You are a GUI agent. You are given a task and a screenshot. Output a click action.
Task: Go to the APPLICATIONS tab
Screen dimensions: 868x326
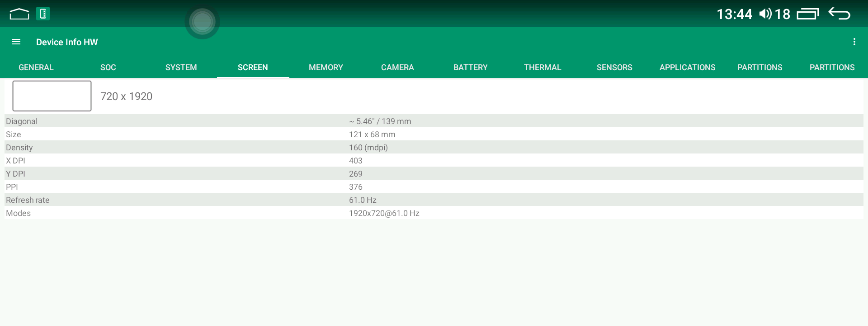(x=687, y=67)
